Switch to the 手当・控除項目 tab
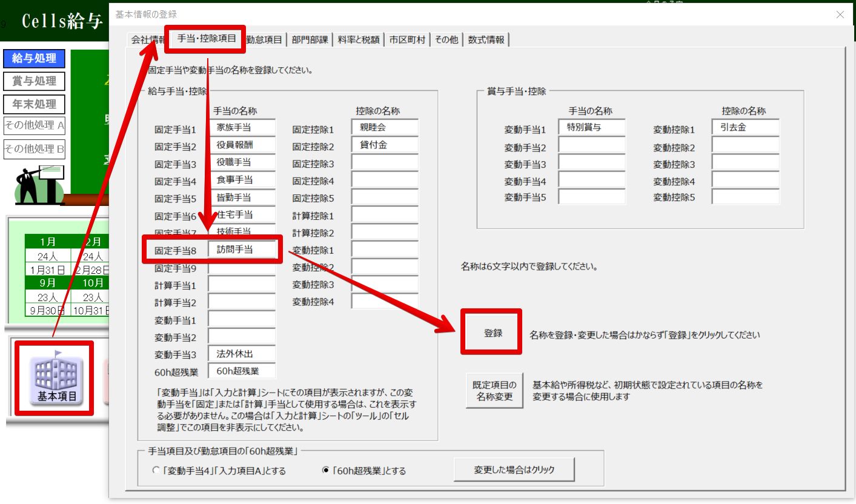 [x=207, y=39]
